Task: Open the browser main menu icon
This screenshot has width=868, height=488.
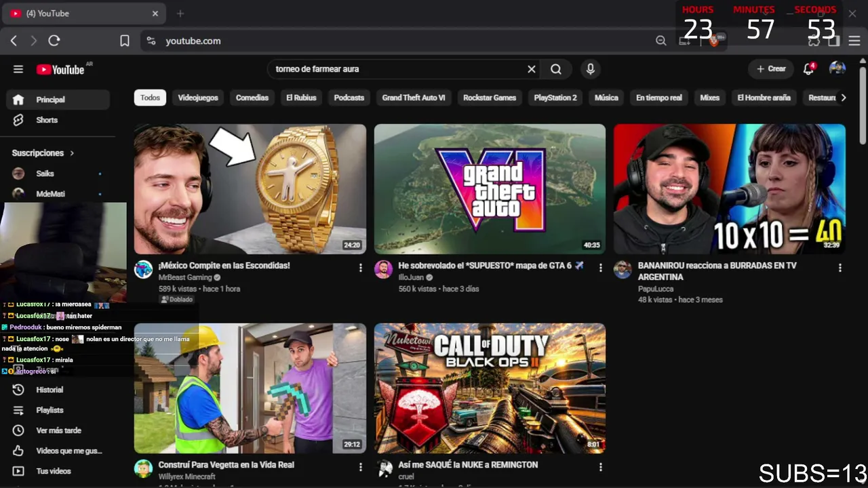Action: point(854,41)
